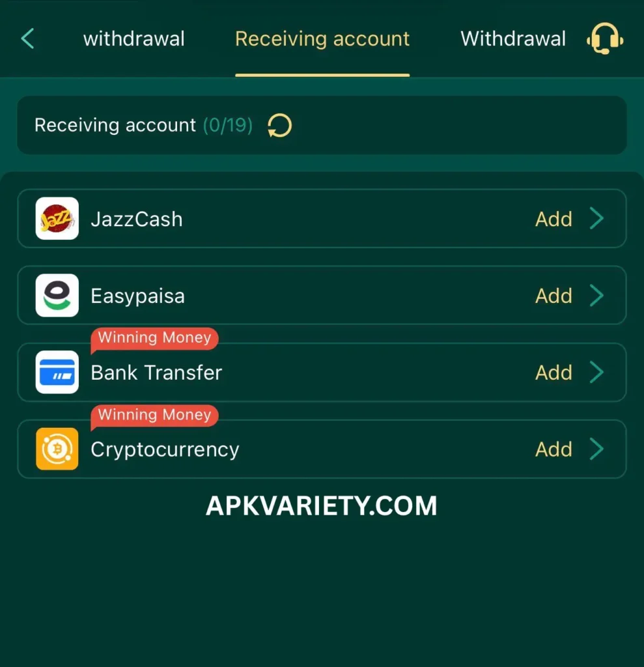Select the Receiving account tab
Viewport: 644px width, 667px height.
[x=322, y=38]
